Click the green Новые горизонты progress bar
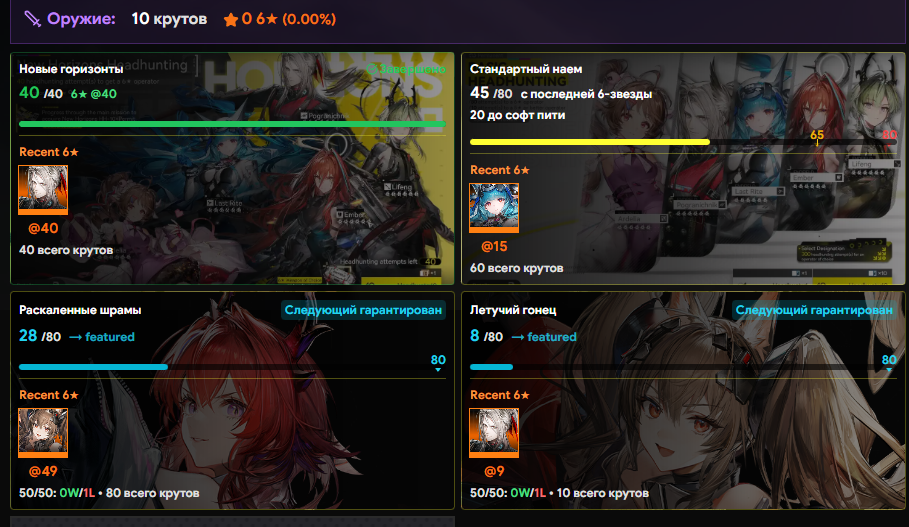The height and width of the screenshot is (527, 909). (232, 124)
